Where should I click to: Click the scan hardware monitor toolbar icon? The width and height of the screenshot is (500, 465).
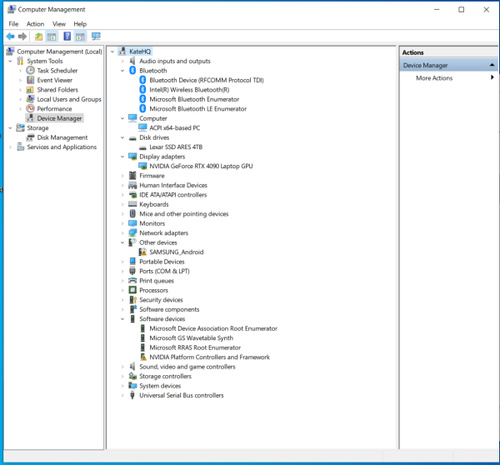coord(96,36)
